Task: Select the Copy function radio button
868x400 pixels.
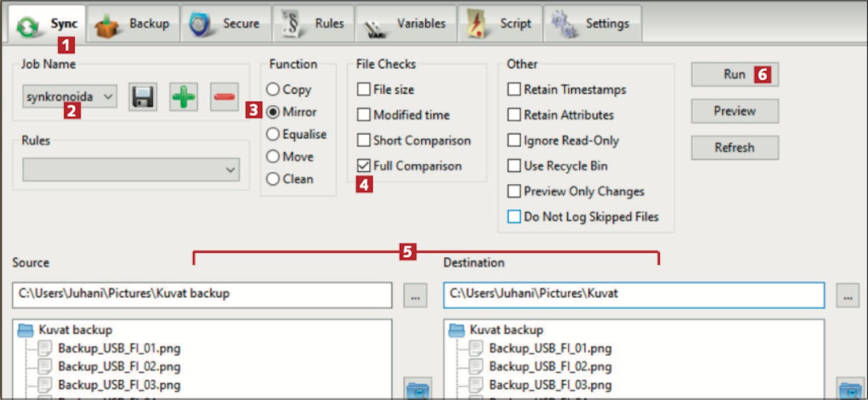Action: click(x=273, y=90)
